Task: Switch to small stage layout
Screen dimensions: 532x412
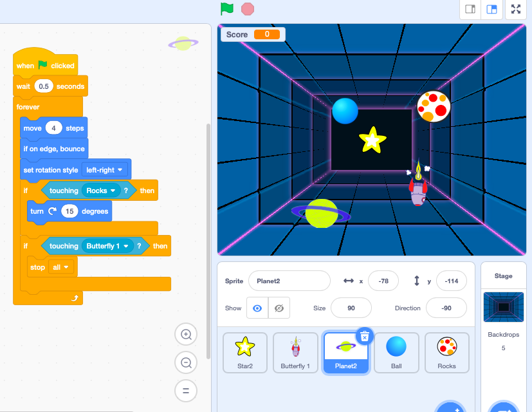Action: tap(469, 10)
